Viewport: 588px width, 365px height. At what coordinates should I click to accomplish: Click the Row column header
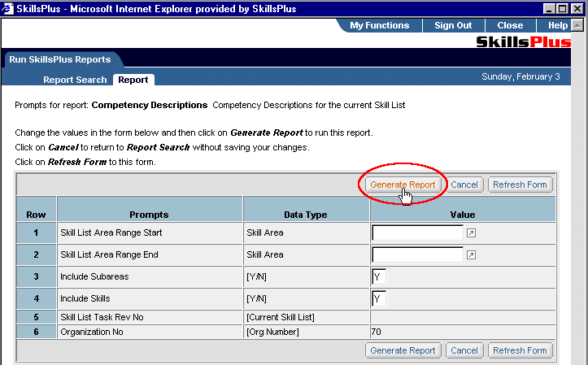click(36, 209)
